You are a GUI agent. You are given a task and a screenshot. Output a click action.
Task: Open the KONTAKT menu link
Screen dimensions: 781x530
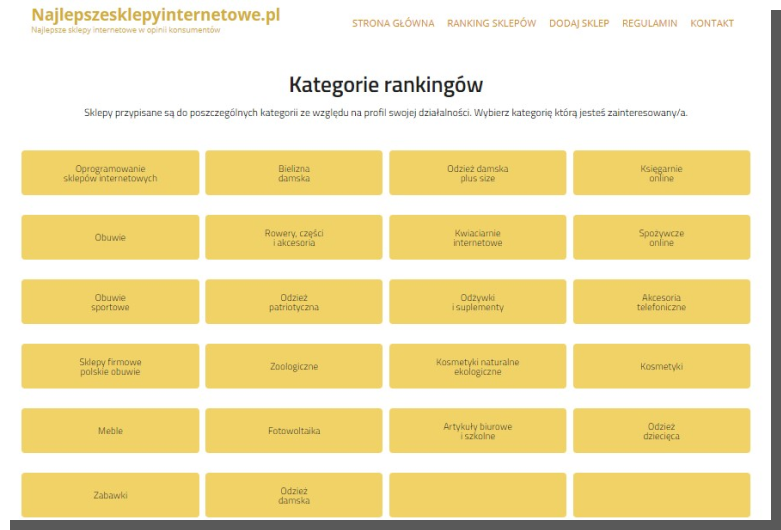click(x=712, y=23)
